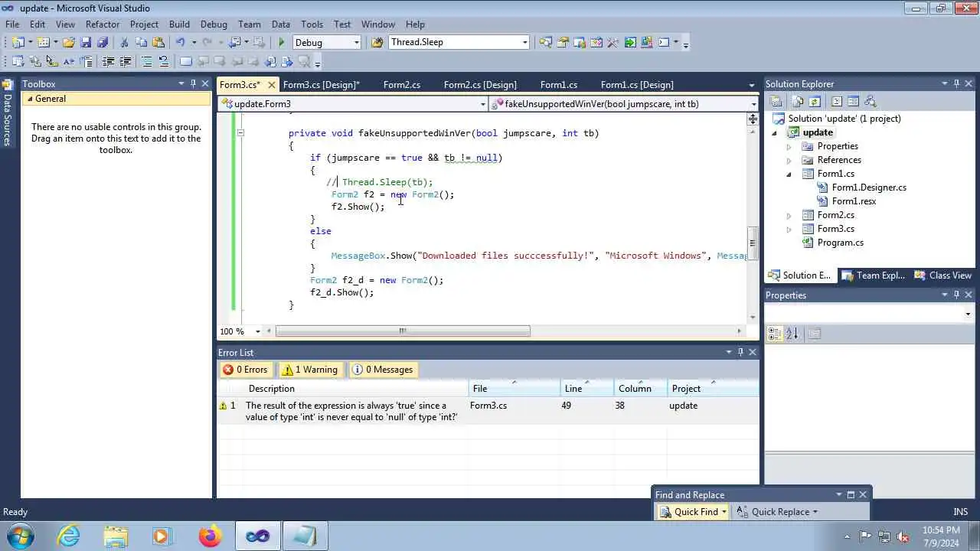Auto-hide the Error List with its pin

[740, 352]
